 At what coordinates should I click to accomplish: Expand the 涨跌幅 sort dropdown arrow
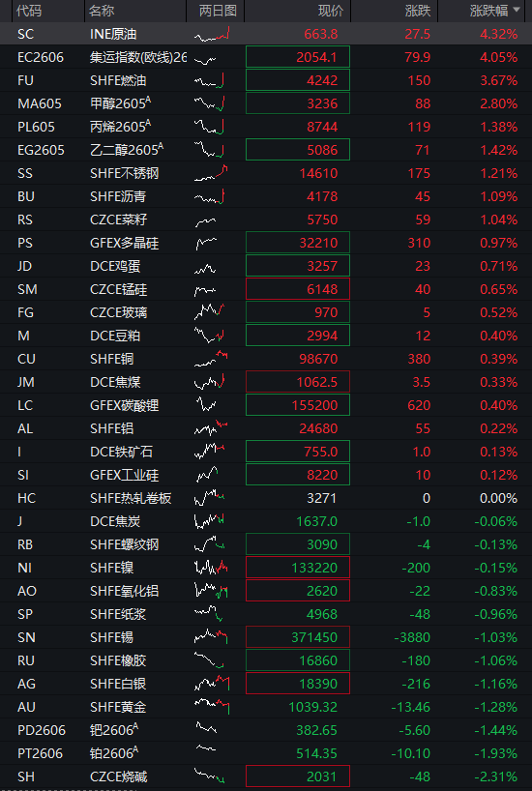tap(516, 10)
